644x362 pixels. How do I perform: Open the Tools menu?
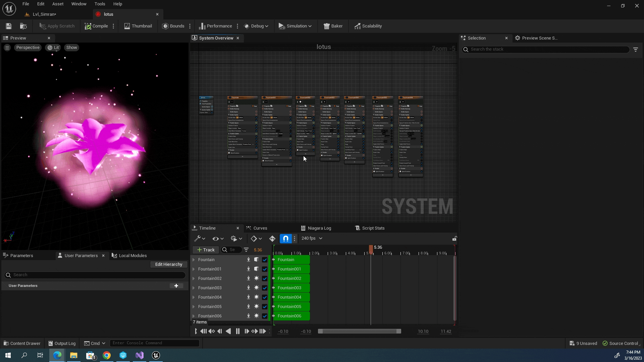click(x=100, y=4)
